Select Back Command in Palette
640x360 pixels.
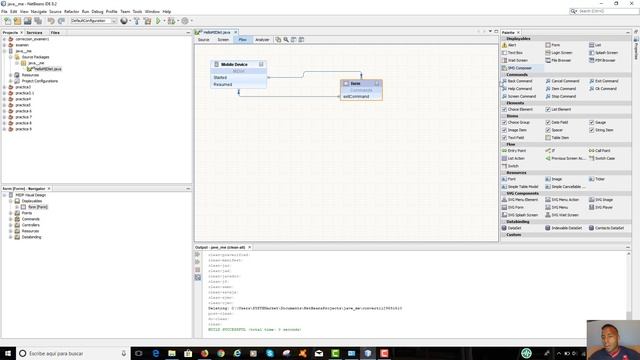pyautogui.click(x=517, y=81)
